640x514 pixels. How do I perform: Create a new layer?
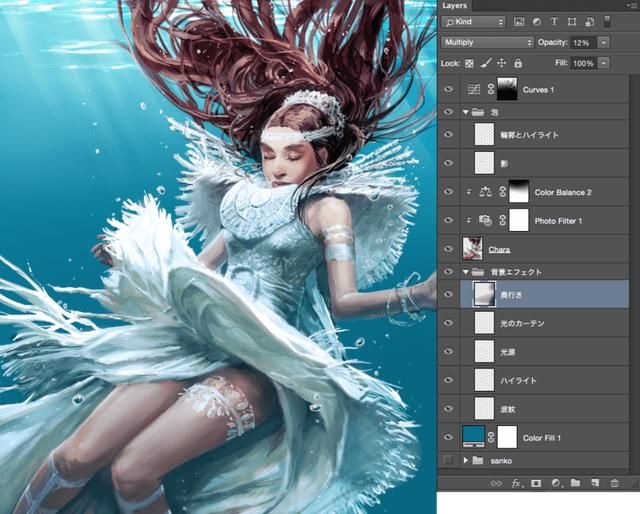click(595, 483)
